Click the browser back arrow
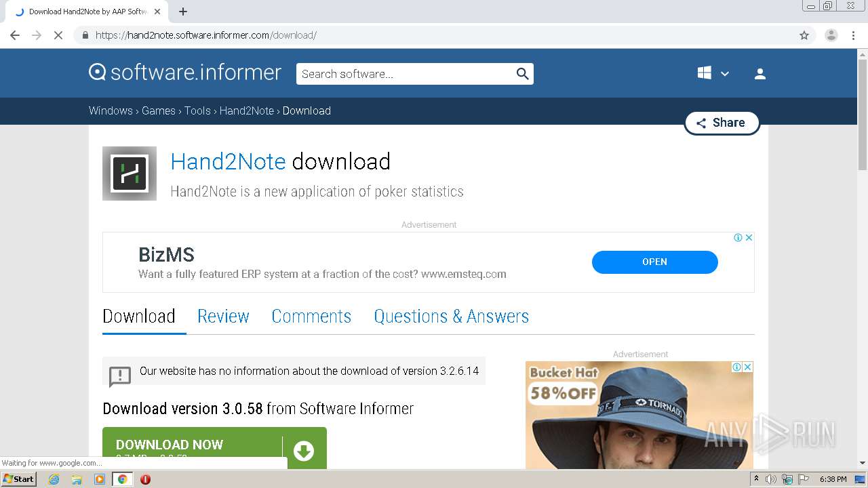Screen dimensions: 868x488 tap(15, 35)
